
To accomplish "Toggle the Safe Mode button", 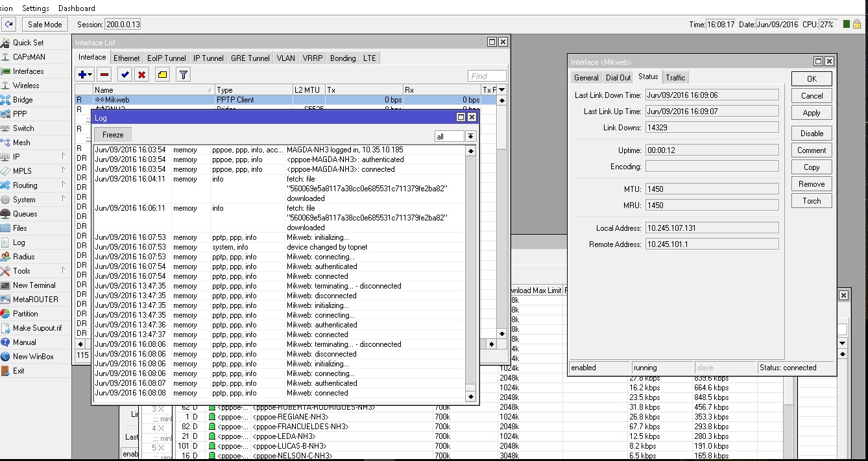I will 45,25.
